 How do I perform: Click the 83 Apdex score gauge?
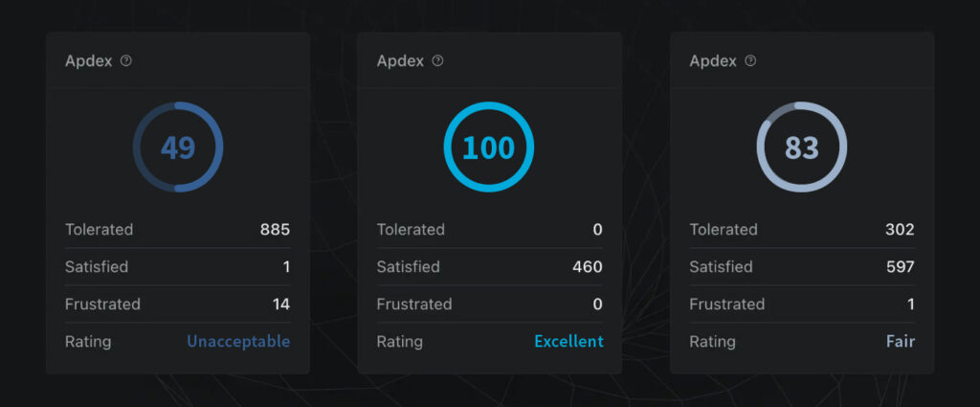802,147
